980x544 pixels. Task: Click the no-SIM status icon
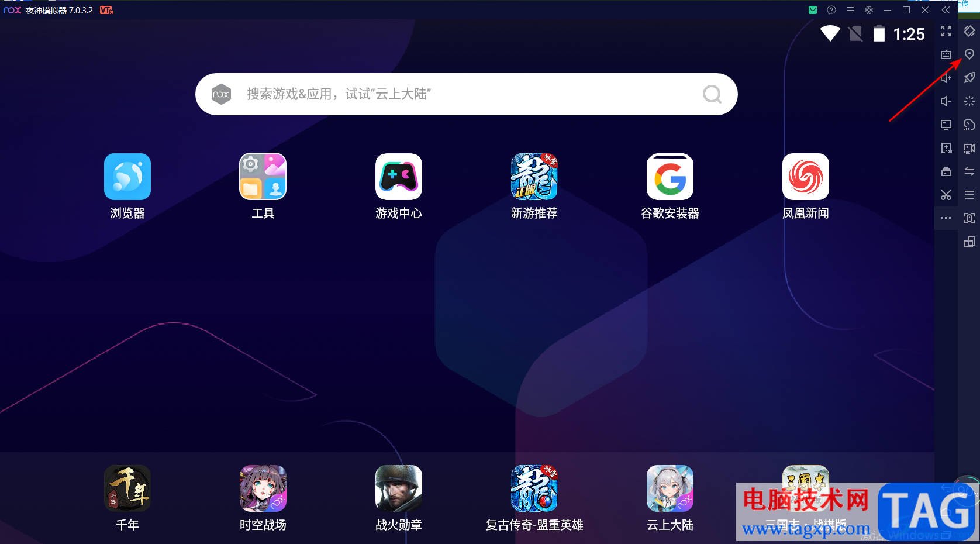point(855,33)
